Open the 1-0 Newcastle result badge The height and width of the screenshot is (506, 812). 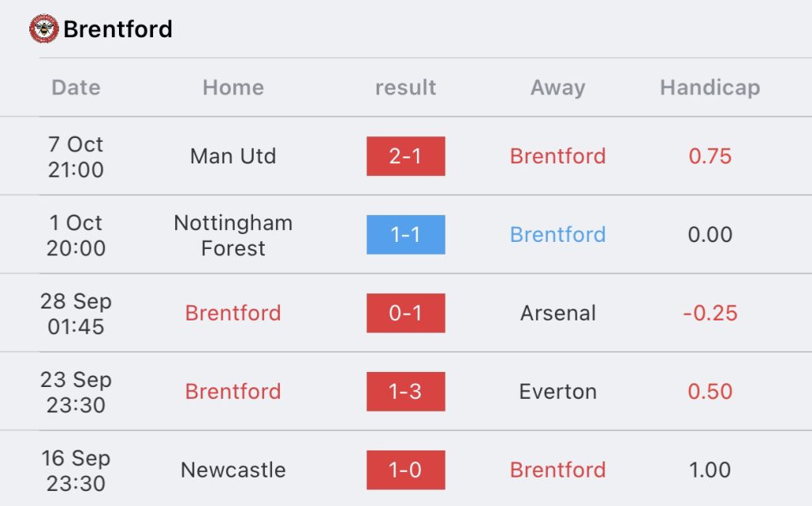click(x=405, y=470)
